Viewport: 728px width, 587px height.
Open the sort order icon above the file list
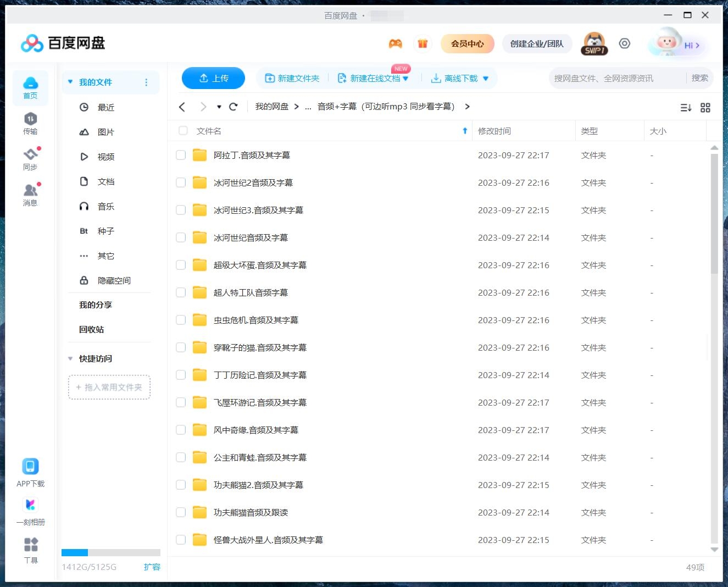[x=685, y=108]
